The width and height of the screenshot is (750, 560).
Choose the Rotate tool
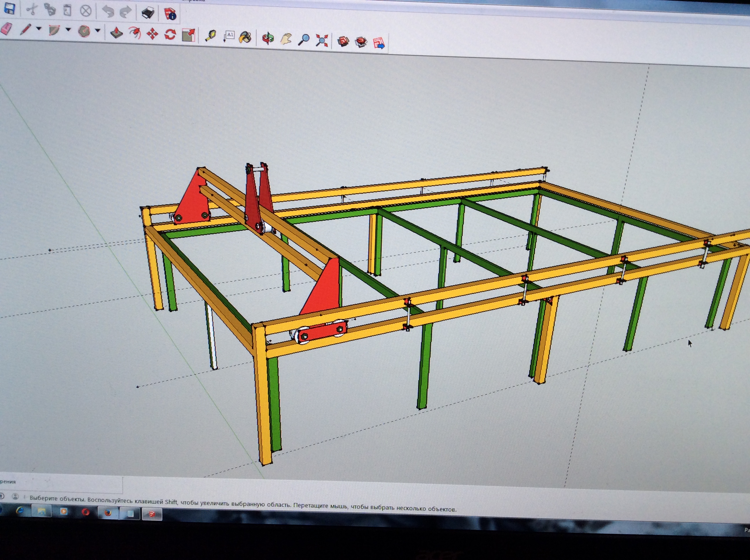[x=170, y=35]
